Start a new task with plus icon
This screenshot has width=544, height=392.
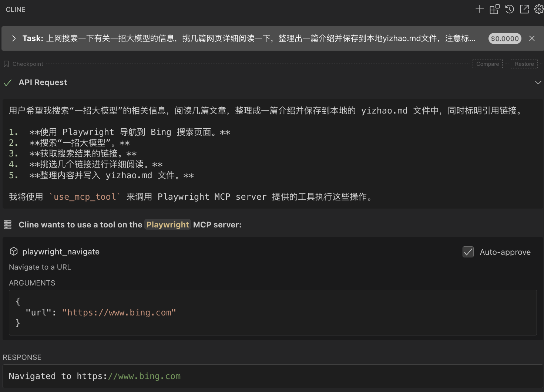click(480, 9)
